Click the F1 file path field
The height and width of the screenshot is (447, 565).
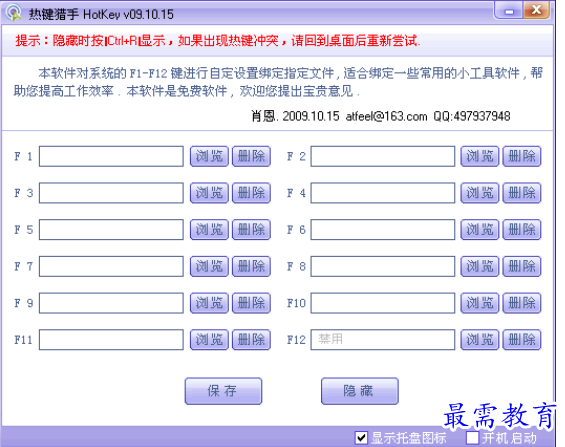[x=111, y=156]
